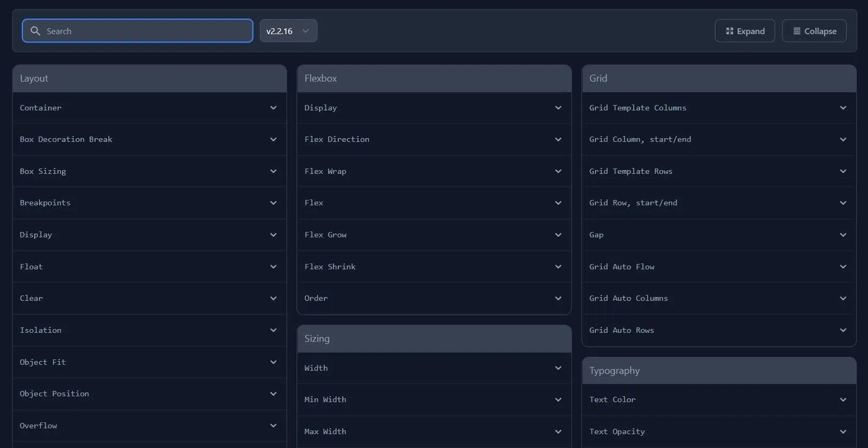The image size is (868, 448).
Task: Select the Typography category header
Action: click(719, 371)
